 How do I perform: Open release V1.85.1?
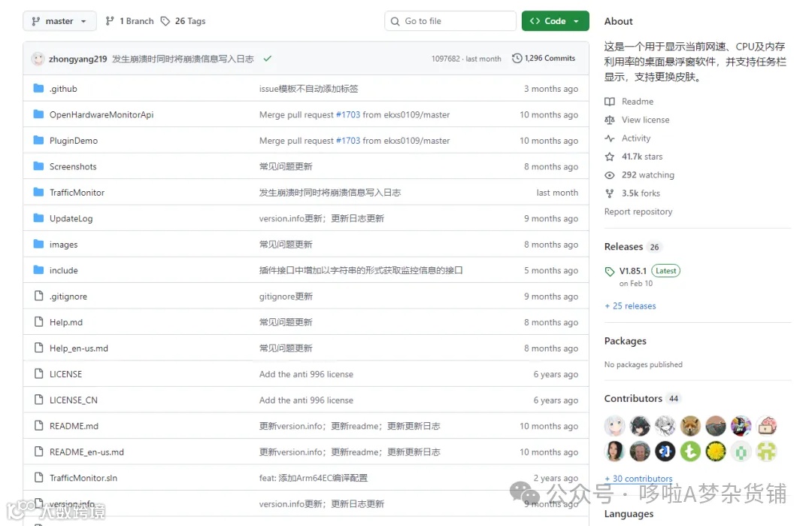pyautogui.click(x=633, y=270)
